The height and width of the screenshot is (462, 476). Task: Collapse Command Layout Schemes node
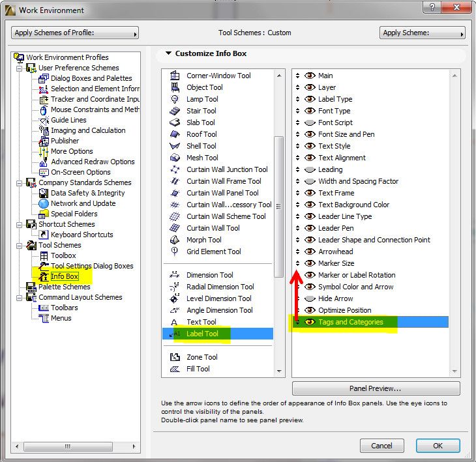coord(19,298)
